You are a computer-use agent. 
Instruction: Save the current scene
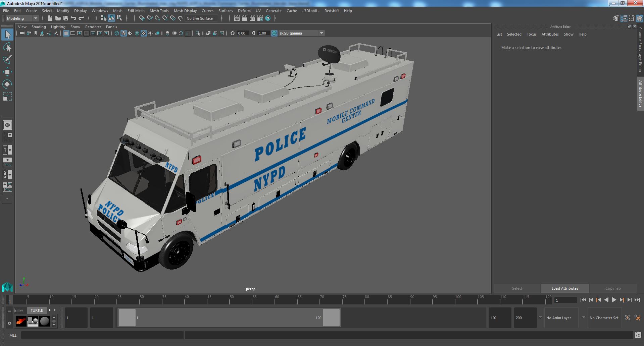click(66, 18)
